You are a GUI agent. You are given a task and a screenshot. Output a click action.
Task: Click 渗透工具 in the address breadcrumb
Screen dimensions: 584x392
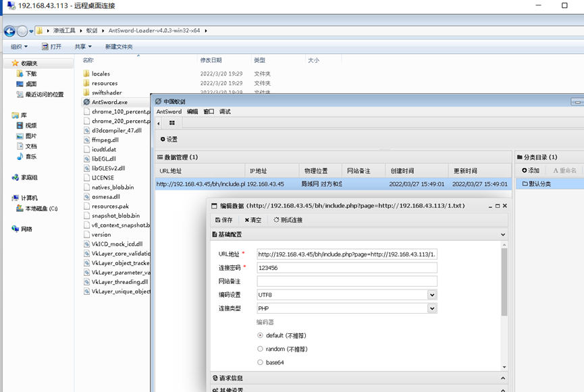pyautogui.click(x=64, y=30)
